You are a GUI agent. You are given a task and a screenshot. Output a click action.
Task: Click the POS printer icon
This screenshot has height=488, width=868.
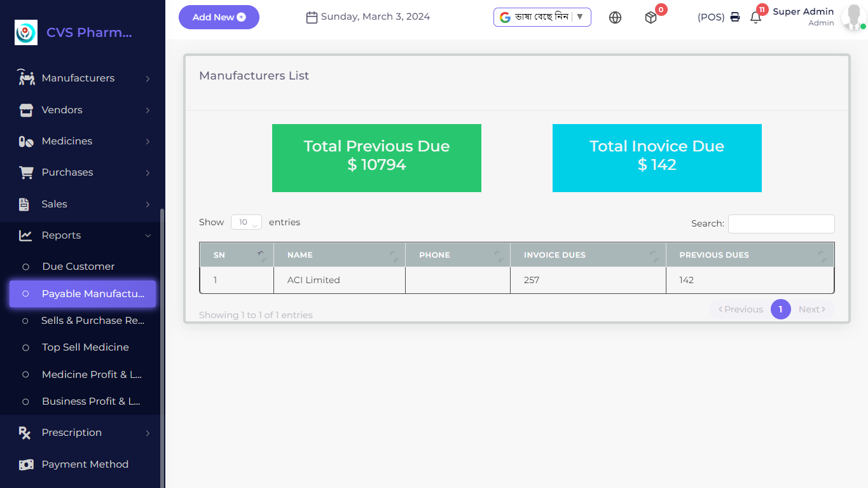[x=735, y=17]
